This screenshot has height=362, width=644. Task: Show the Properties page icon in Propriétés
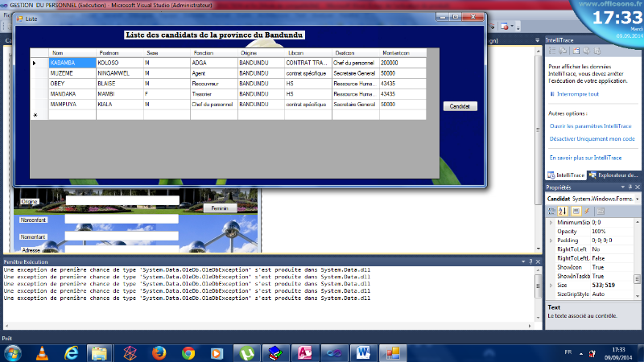[576, 211]
